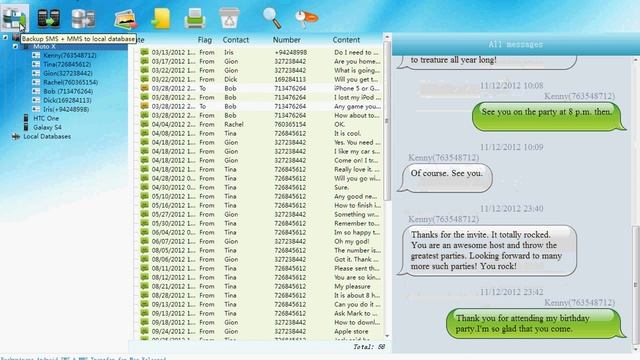640x360 pixels.
Task: Click the key registration toolbar icon
Action: click(306, 19)
